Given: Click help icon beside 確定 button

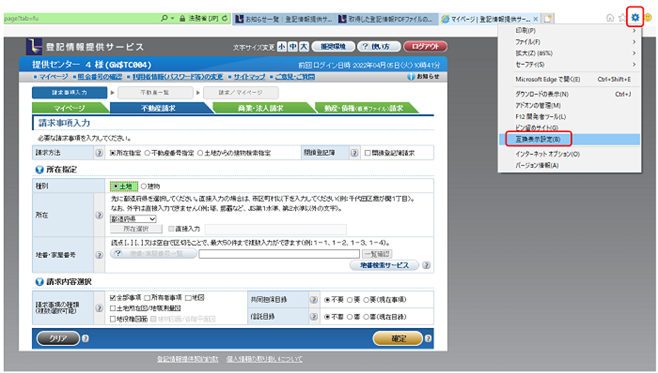Looking at the screenshot, I should (x=428, y=338).
